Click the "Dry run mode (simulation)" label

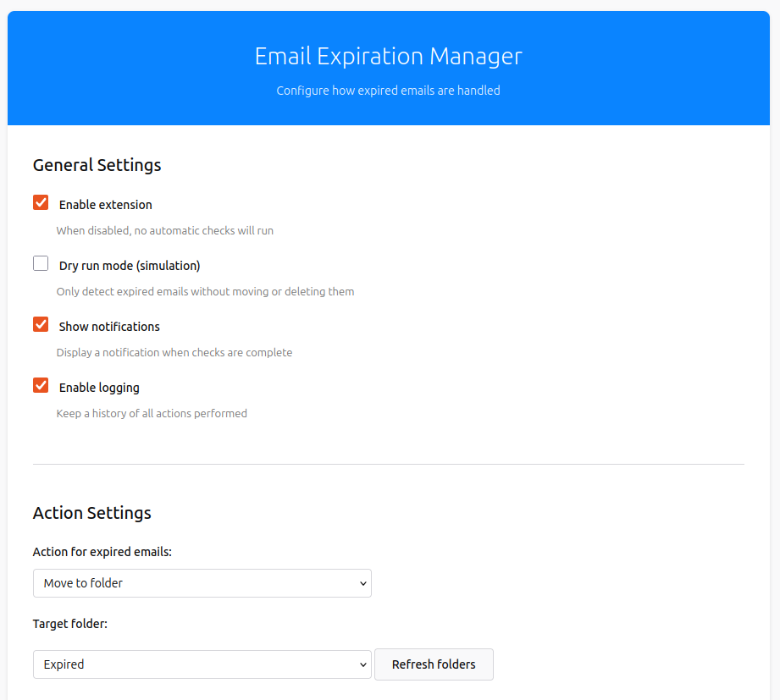pyautogui.click(x=130, y=266)
